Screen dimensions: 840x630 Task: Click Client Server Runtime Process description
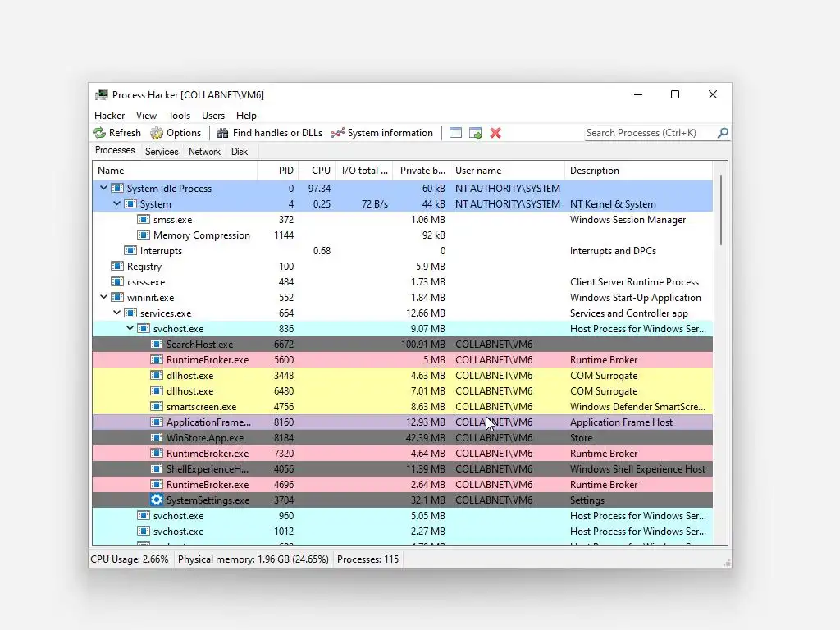coord(634,282)
